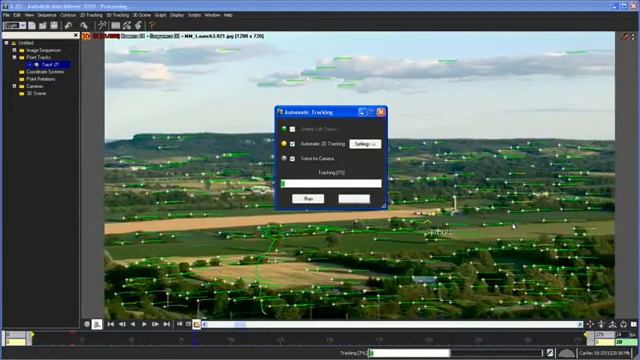Jump to the last frame
This screenshot has width=640, height=360.
pos(167,324)
